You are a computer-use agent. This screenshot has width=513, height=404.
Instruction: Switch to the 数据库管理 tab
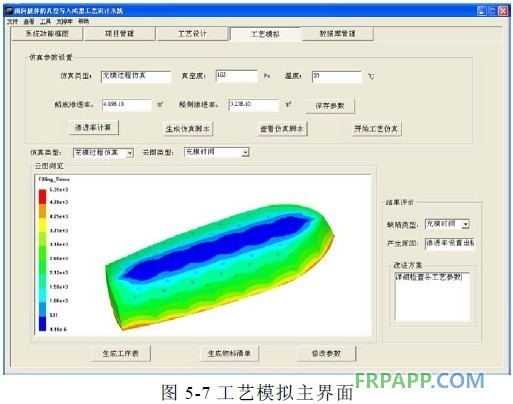(337, 34)
